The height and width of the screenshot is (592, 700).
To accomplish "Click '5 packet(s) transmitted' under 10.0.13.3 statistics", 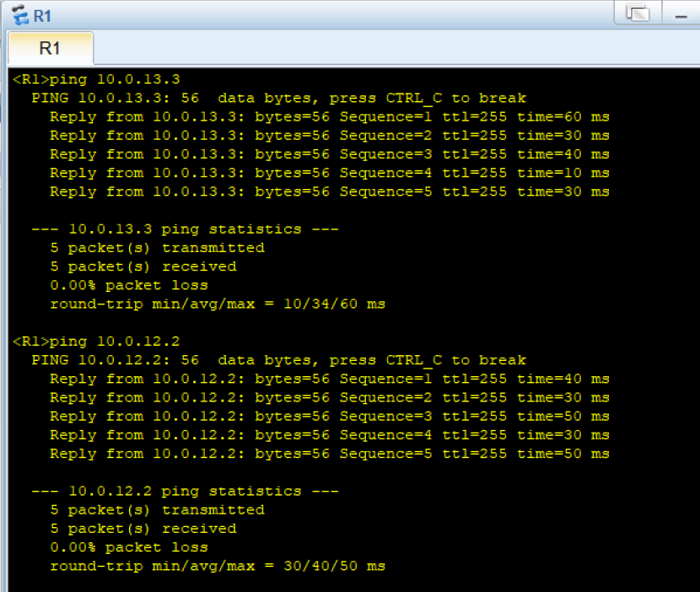I will [157, 248].
